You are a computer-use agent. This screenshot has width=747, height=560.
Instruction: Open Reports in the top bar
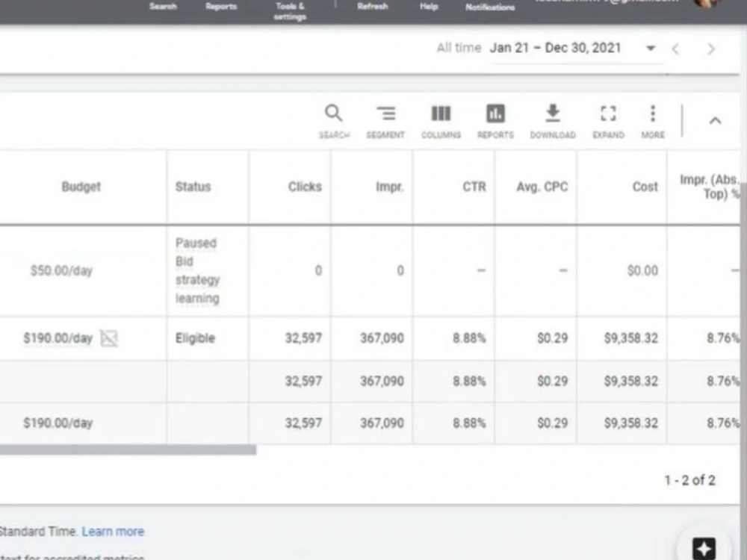(x=221, y=7)
